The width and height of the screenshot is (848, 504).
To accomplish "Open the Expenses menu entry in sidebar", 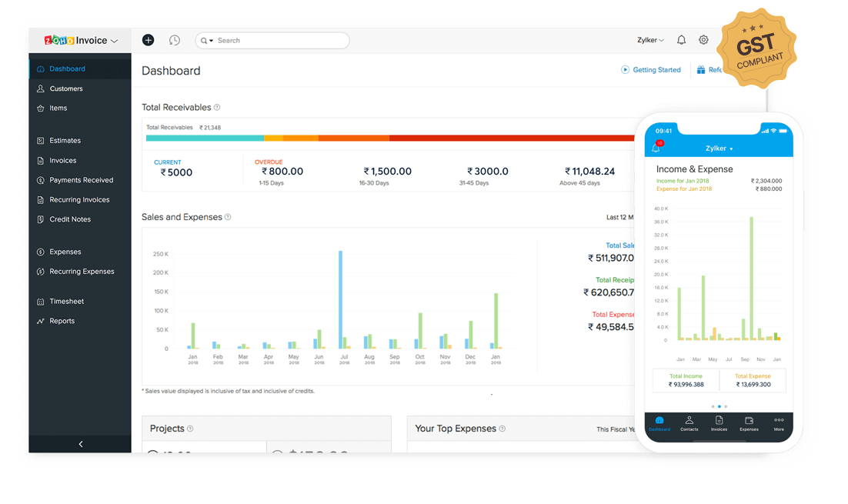I will point(80,252).
